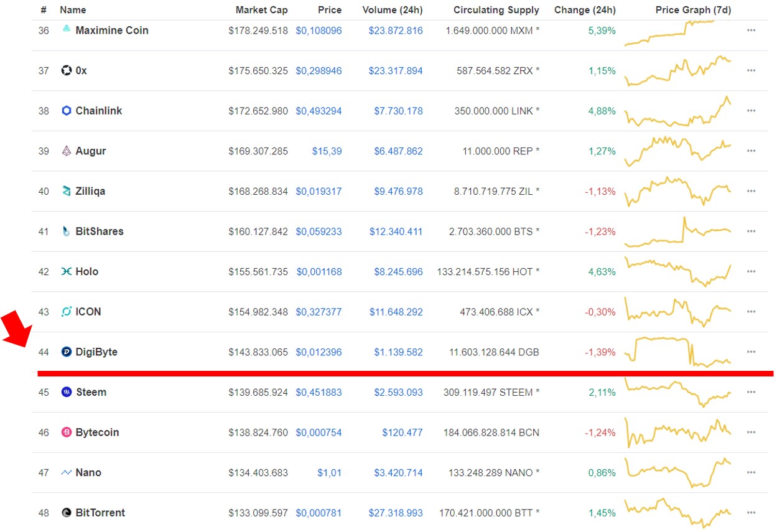Click the Nano logo icon
The image size is (777, 532).
[67, 473]
